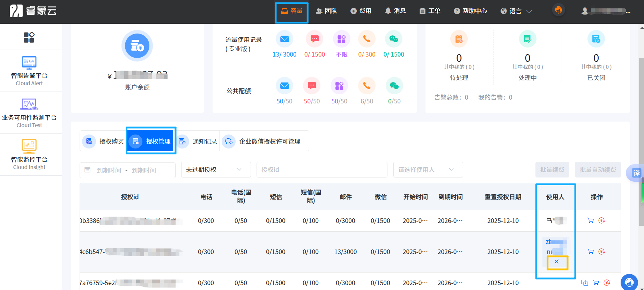Remove the assigned user with the X icon
The image size is (644, 290).
point(557,262)
